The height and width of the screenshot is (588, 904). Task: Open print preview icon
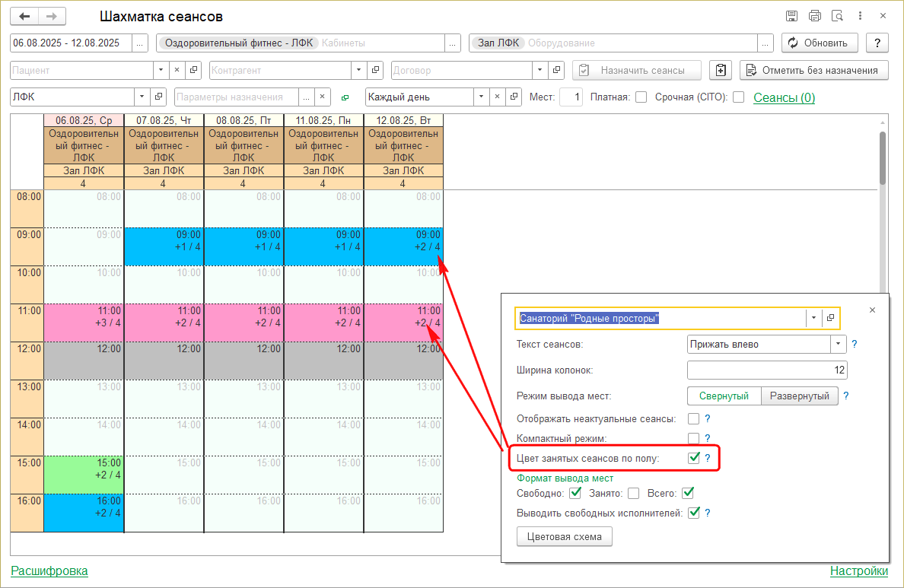coord(837,16)
